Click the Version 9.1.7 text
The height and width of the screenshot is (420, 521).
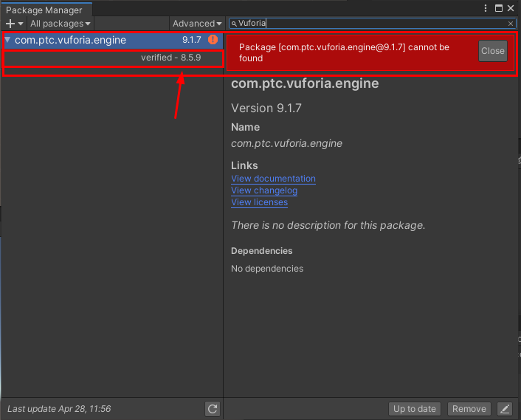(266, 109)
